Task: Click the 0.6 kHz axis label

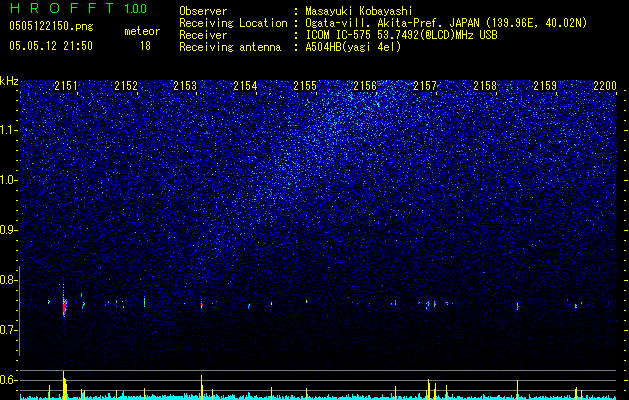Action: [x=8, y=380]
